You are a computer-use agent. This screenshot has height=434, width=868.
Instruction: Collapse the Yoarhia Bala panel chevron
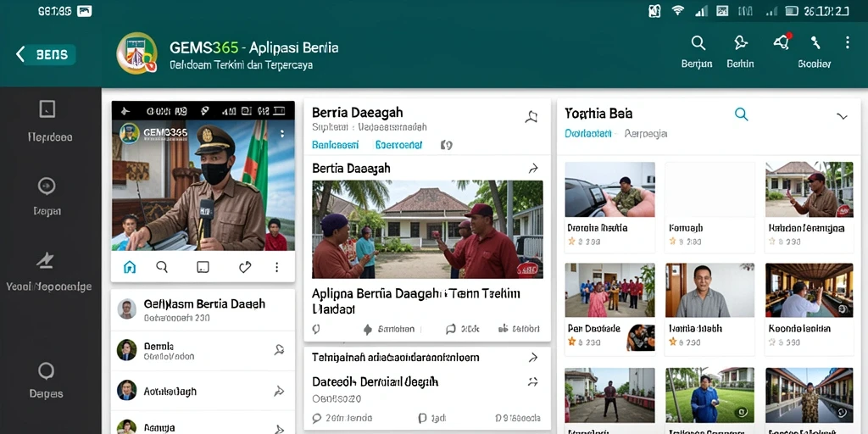click(x=842, y=116)
